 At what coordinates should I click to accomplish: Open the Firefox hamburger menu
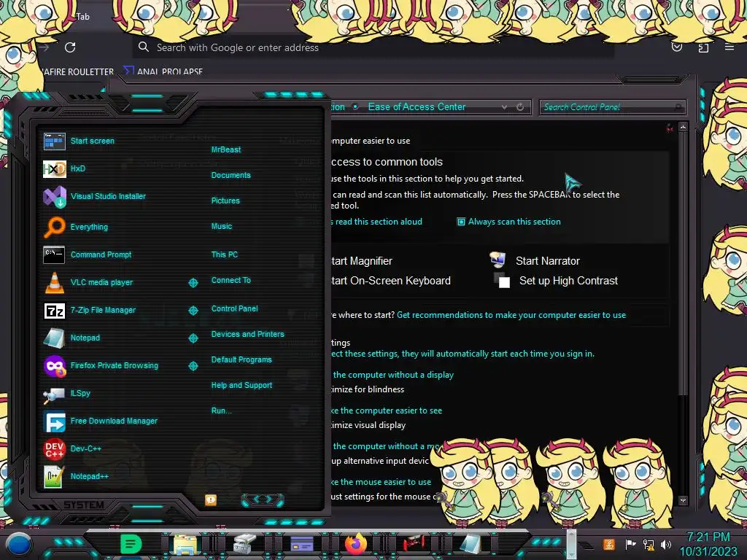click(x=729, y=47)
